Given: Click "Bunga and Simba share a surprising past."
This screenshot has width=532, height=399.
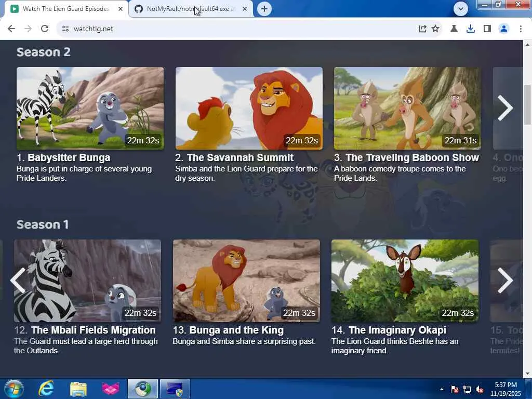Looking at the screenshot, I should [244, 341].
